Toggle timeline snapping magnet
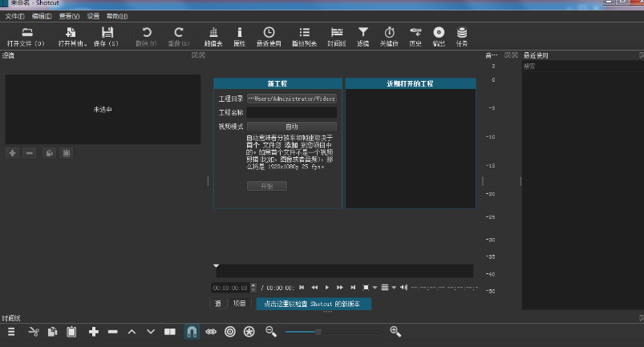This screenshot has height=347, width=644. (x=192, y=332)
